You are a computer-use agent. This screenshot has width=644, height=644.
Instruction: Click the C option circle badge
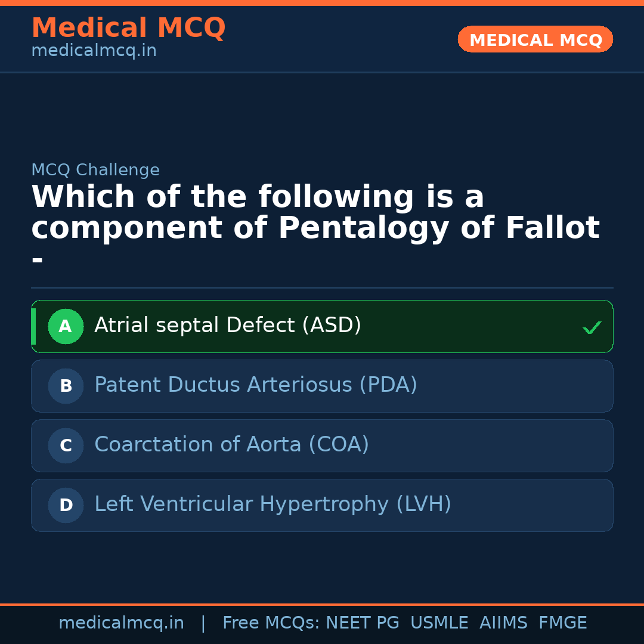pos(66,445)
